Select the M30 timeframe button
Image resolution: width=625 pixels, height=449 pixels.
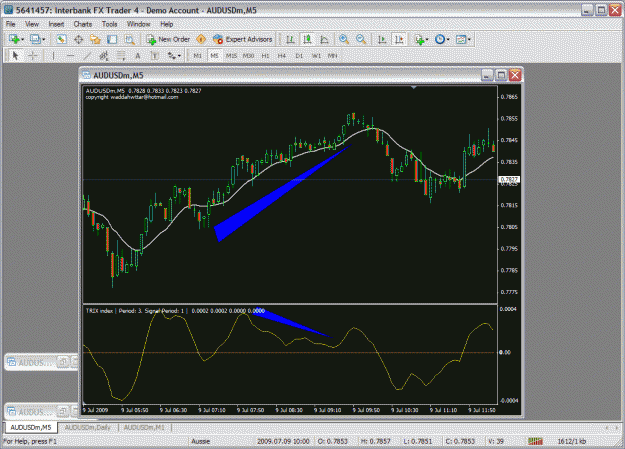click(248, 56)
